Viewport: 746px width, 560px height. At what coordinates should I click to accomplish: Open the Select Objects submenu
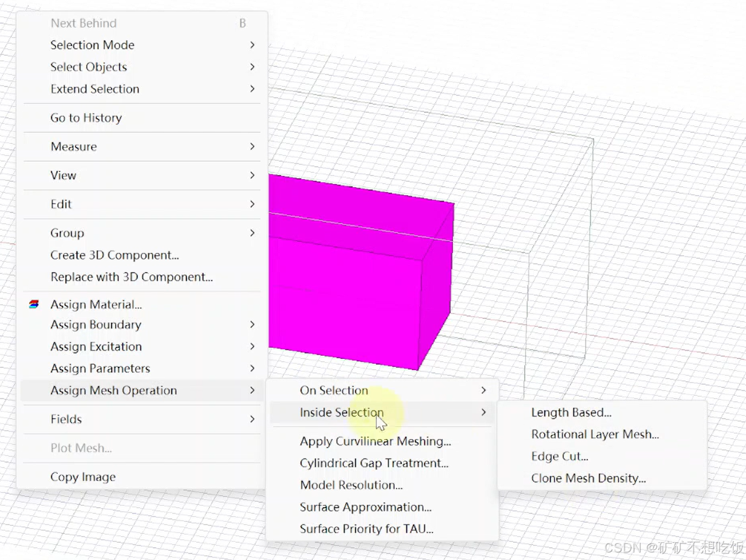click(142, 67)
